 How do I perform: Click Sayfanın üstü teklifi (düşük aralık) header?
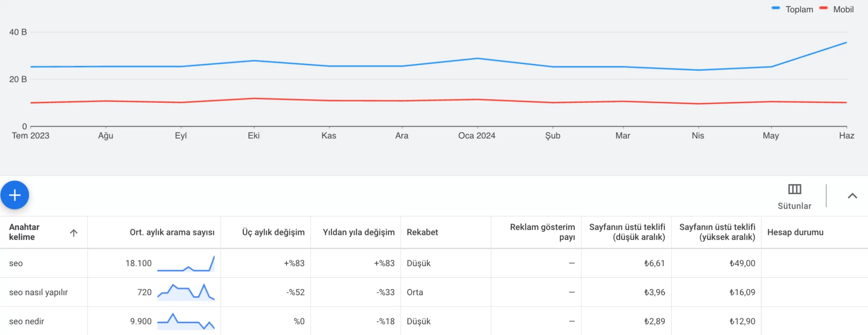coord(627,232)
